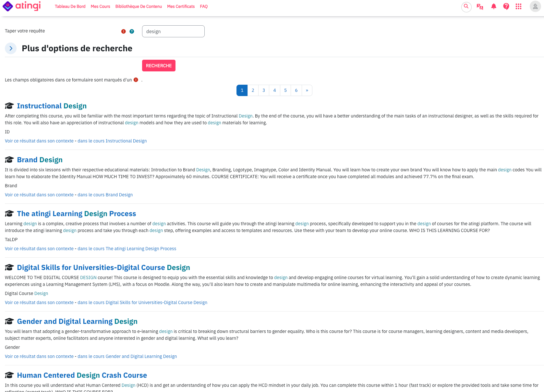Click dans le cours Instructional Design link
The image size is (544, 392).
pyautogui.click(x=112, y=141)
